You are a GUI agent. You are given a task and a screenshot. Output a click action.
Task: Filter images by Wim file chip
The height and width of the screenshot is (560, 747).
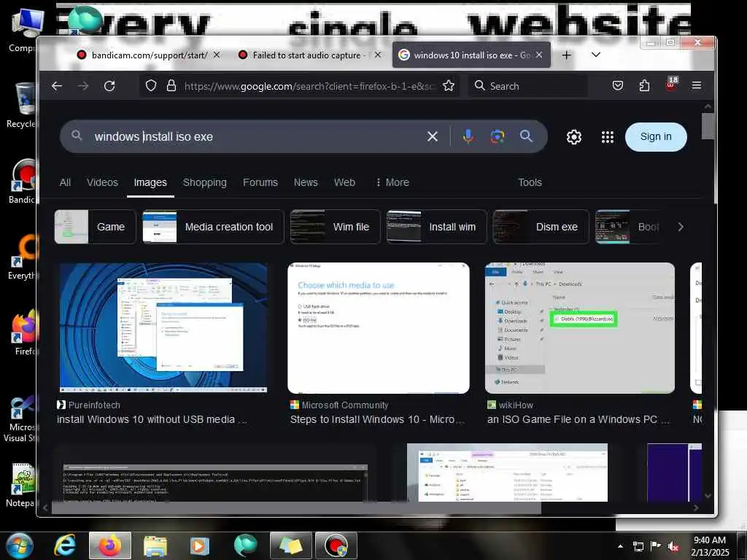[x=336, y=227]
